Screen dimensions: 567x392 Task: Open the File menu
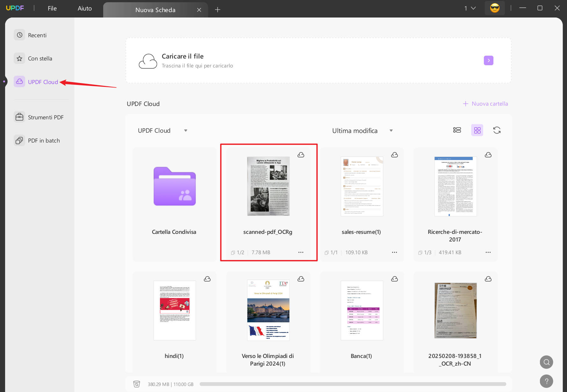(x=52, y=8)
